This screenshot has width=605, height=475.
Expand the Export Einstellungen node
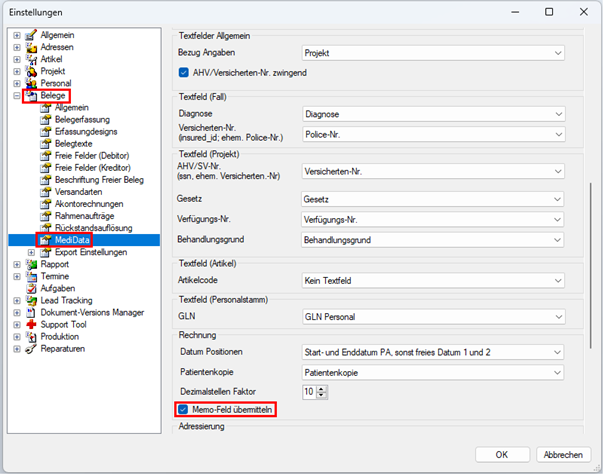(31, 252)
